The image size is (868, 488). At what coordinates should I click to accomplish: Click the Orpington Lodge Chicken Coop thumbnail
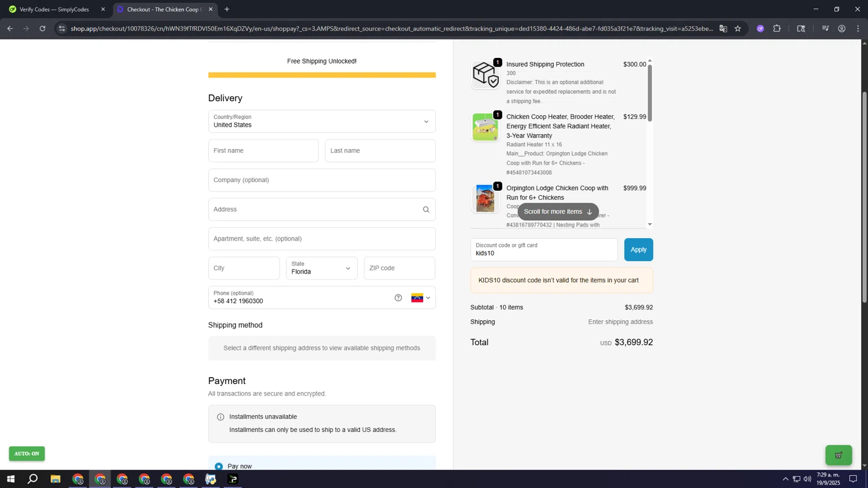pos(485,198)
